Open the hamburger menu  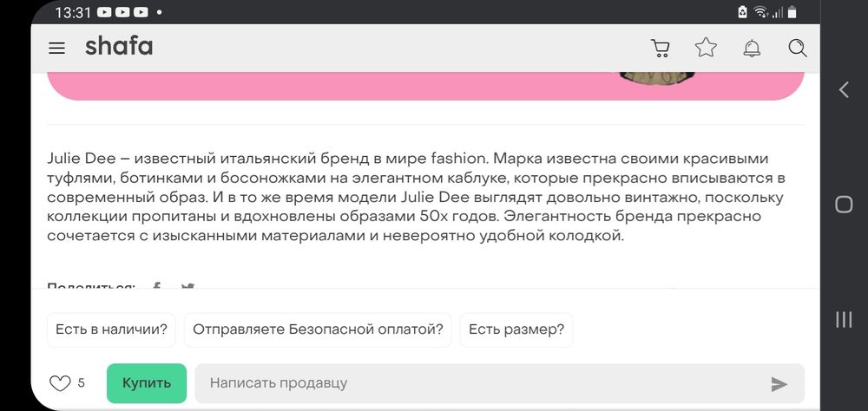pos(57,48)
